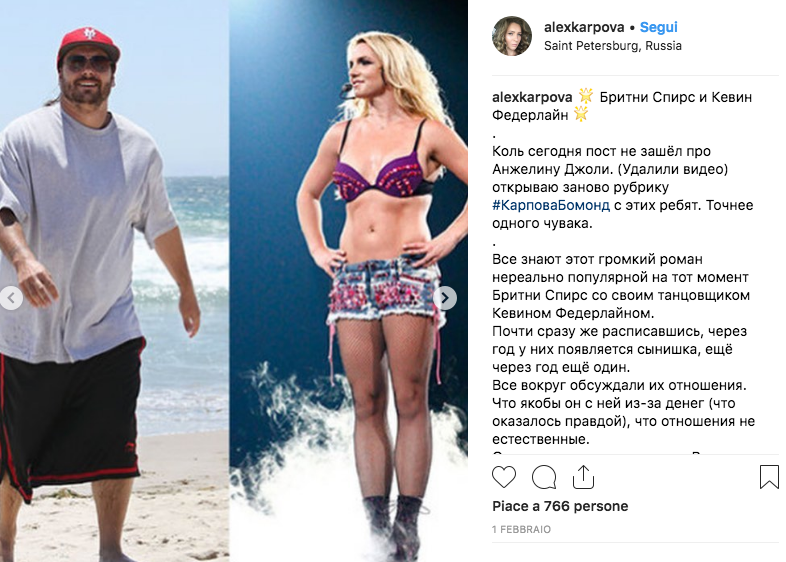Open comments via the speech bubble icon
This screenshot has width=786, height=562.
[544, 477]
